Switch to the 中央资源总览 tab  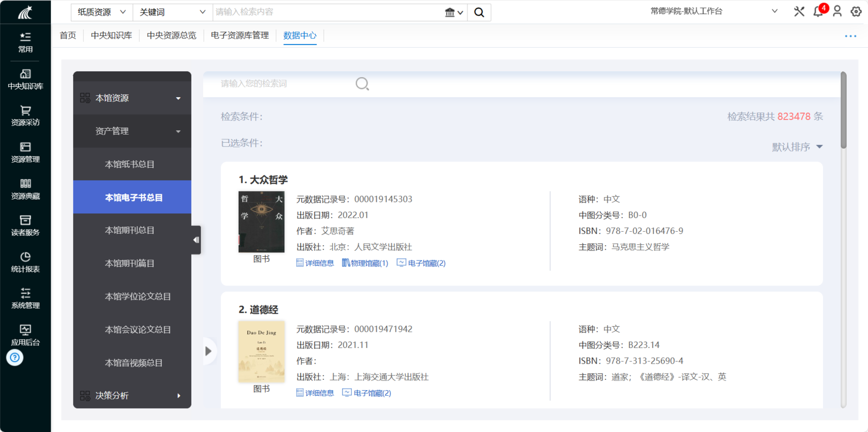(x=172, y=35)
